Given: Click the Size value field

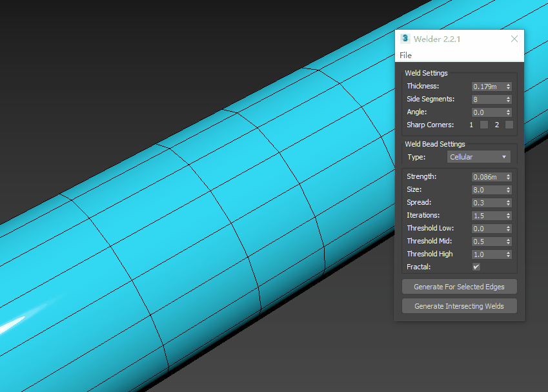Looking at the screenshot, I should click(x=488, y=190).
